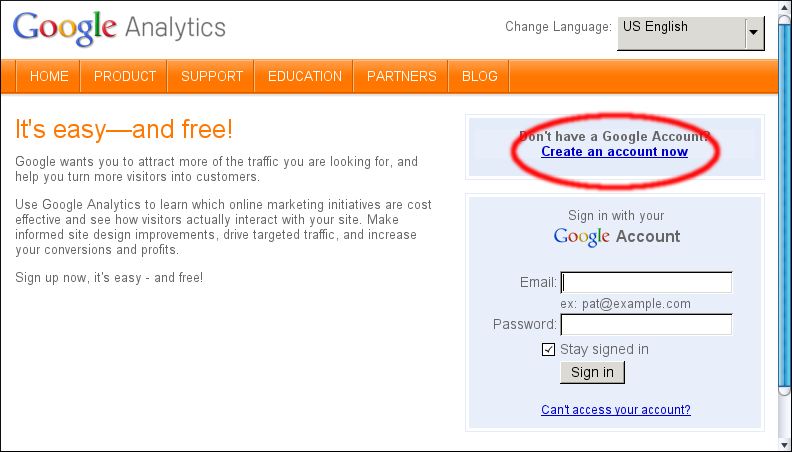This screenshot has height=452, width=792.
Task: Open the Change Language dropdown arrow
Action: (754, 33)
